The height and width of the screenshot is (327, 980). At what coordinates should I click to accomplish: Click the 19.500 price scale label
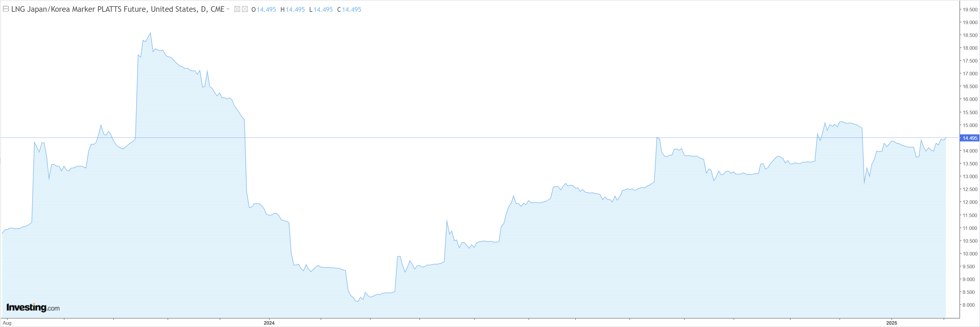tap(970, 9)
